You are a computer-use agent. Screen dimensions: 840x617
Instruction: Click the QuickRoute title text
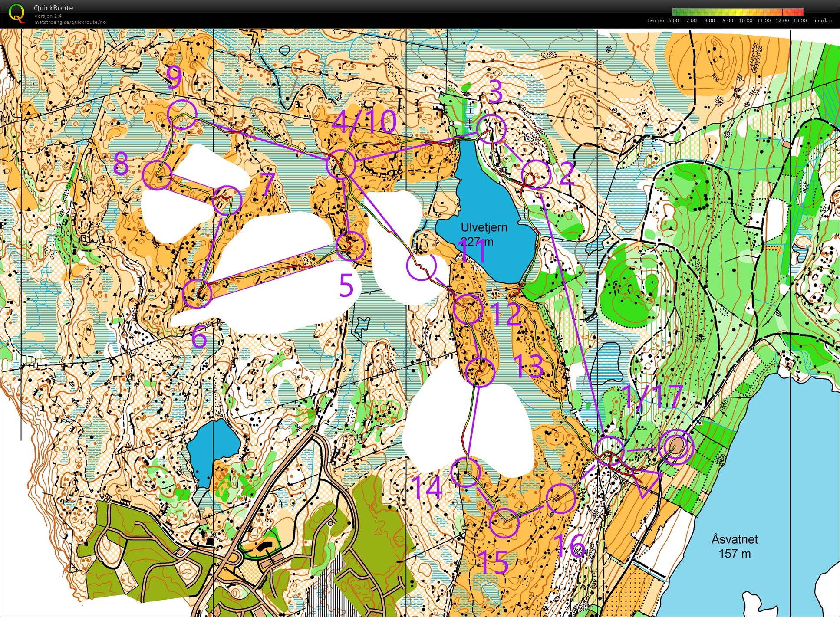point(53,8)
